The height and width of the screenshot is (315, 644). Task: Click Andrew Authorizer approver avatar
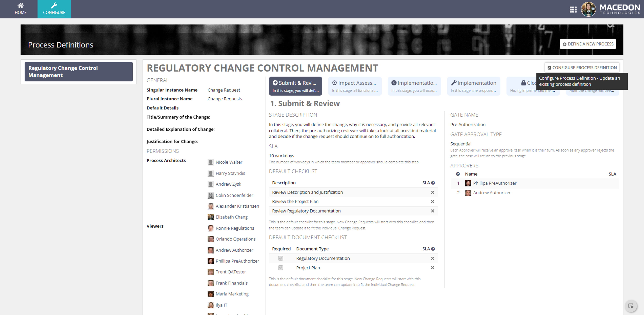click(x=468, y=193)
